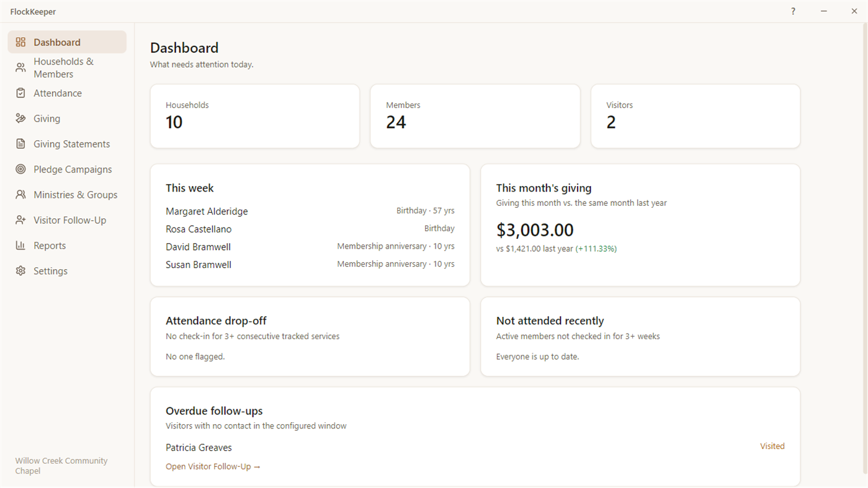Click the Willow Creek Community Chapel label
This screenshot has height=488, width=868.
coord(61,466)
